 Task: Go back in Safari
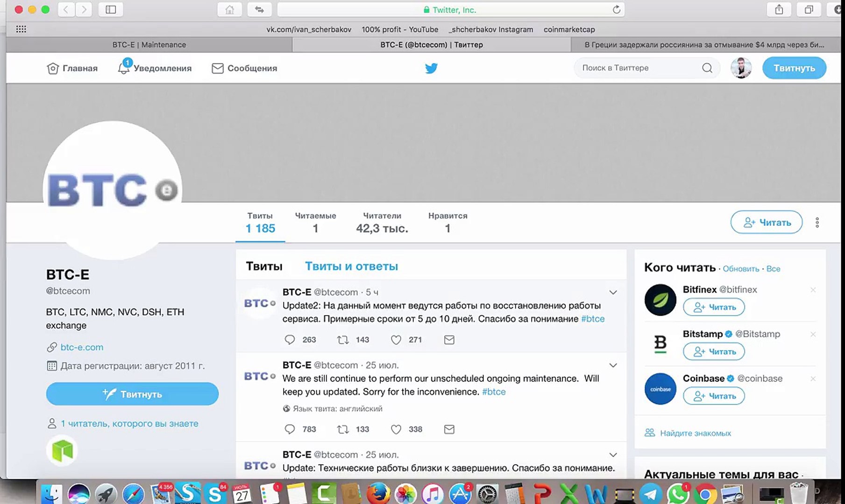[x=66, y=10]
